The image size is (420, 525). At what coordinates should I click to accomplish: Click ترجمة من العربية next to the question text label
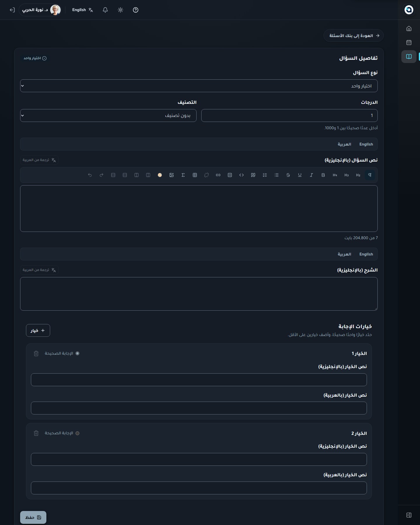(x=39, y=160)
